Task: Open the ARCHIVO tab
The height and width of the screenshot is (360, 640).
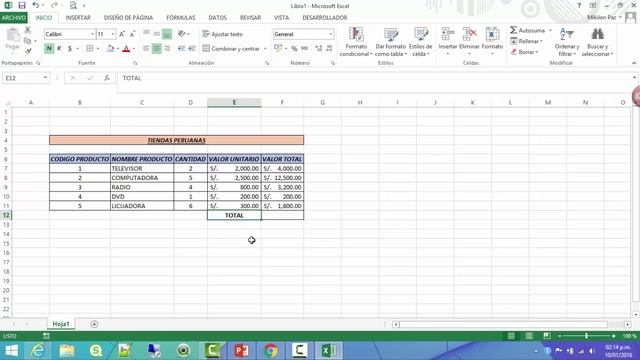Action: (x=14, y=18)
